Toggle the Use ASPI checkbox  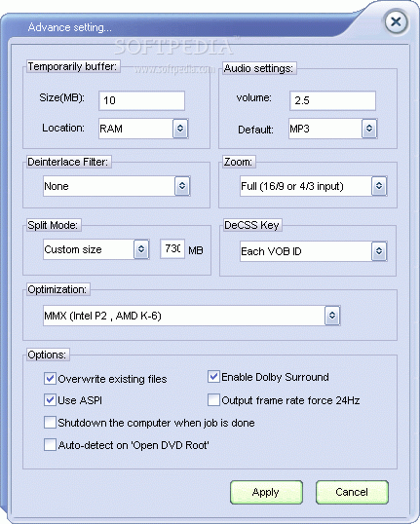[x=50, y=400]
